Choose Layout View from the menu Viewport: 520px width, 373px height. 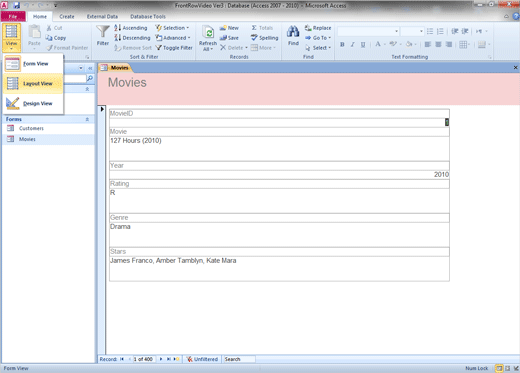[x=33, y=84]
